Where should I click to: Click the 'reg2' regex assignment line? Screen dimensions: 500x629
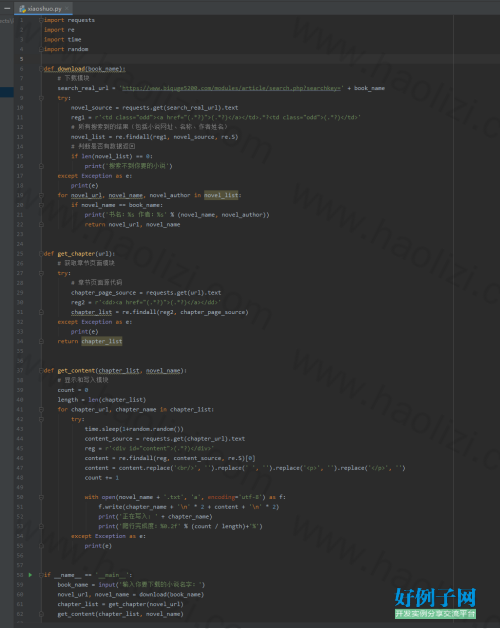tap(146, 302)
